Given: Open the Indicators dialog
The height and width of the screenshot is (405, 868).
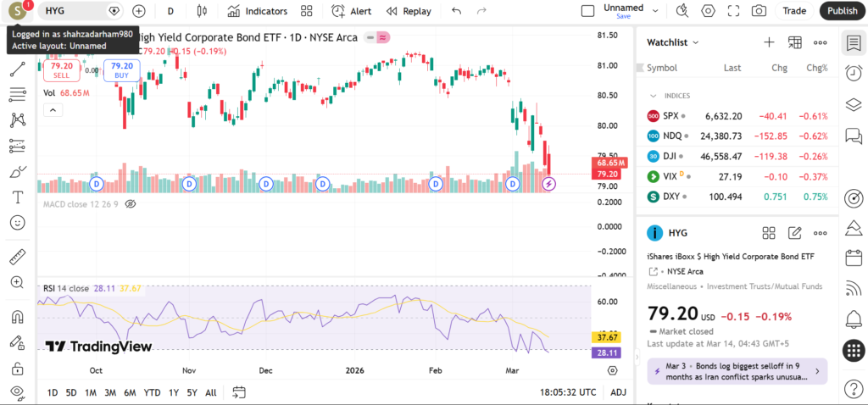Looking at the screenshot, I should point(258,11).
